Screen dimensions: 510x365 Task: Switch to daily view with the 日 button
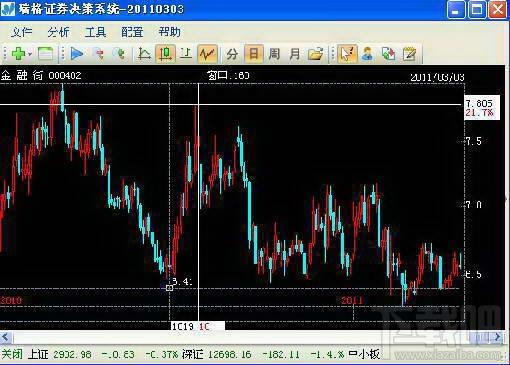[254, 54]
